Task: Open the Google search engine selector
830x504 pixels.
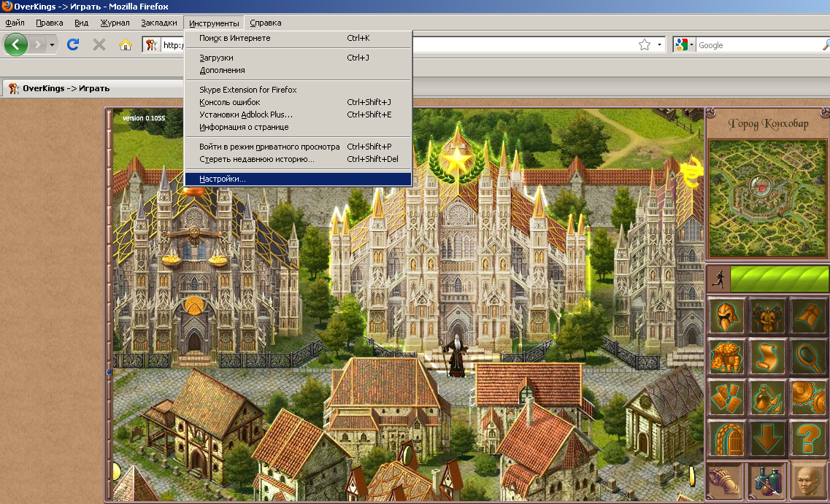Action: (684, 45)
